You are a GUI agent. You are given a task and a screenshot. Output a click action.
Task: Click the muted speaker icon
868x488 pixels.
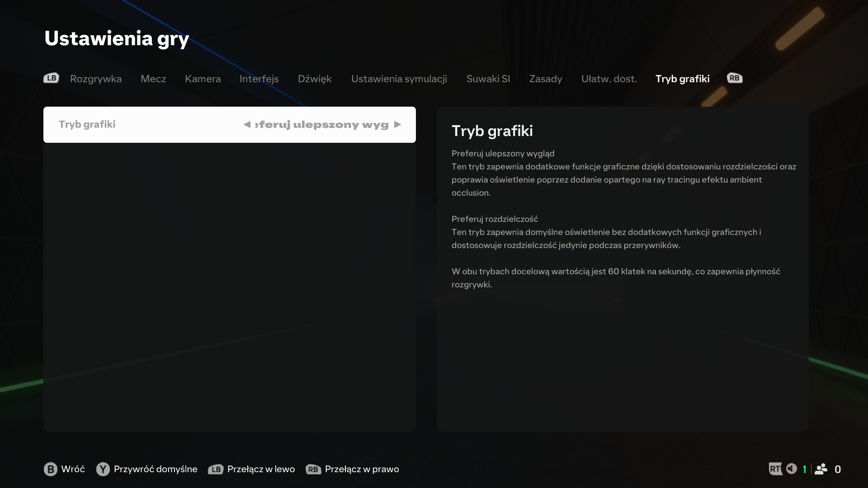[x=791, y=469]
